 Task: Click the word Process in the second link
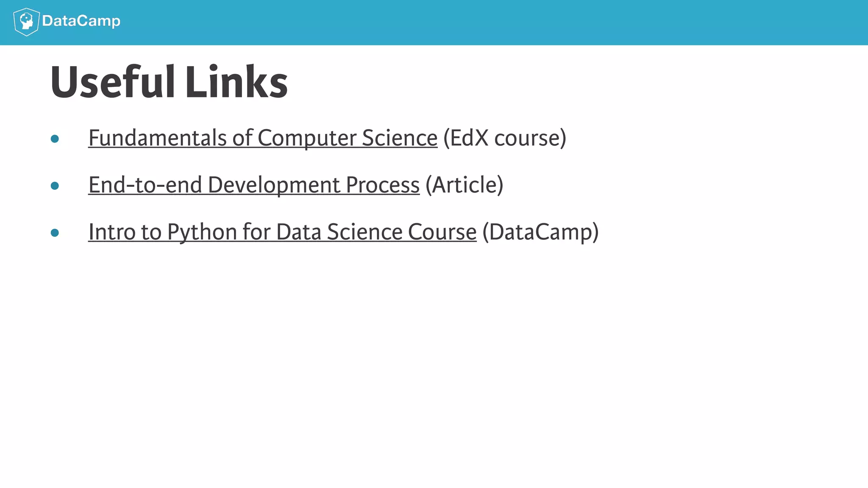[x=383, y=185]
